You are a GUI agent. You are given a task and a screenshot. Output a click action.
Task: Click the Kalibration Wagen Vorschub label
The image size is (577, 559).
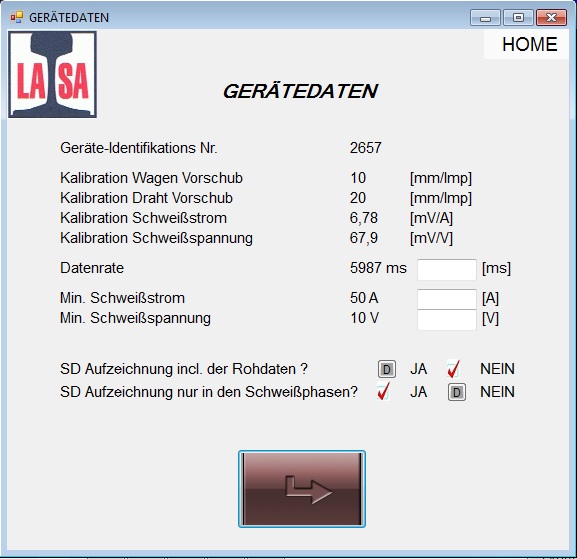151,178
